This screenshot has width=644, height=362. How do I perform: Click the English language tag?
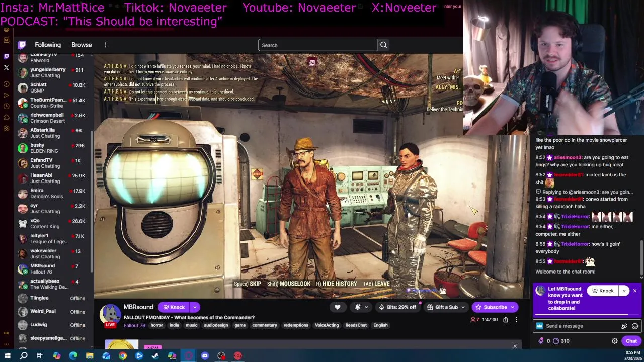[380, 325]
